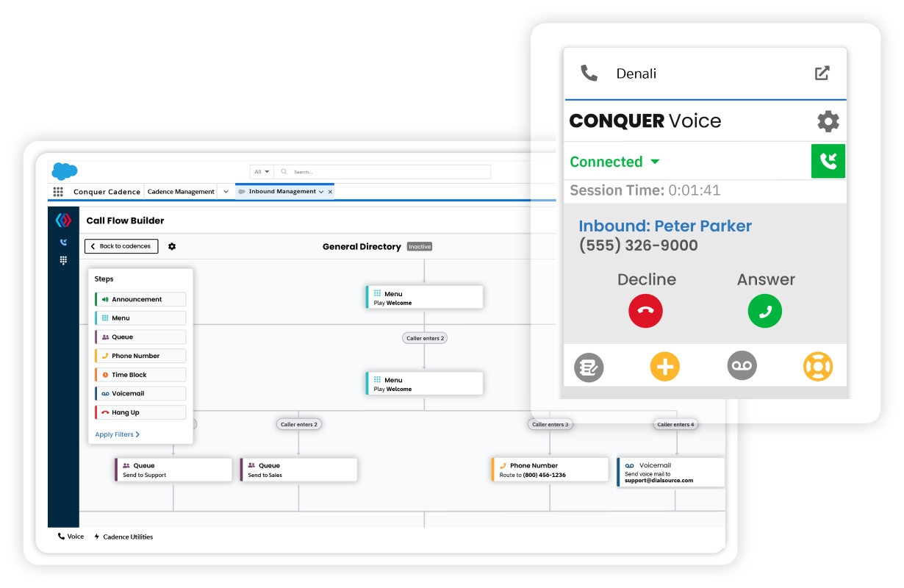
Task: Pop out the Denali phone panel
Action: (x=822, y=73)
